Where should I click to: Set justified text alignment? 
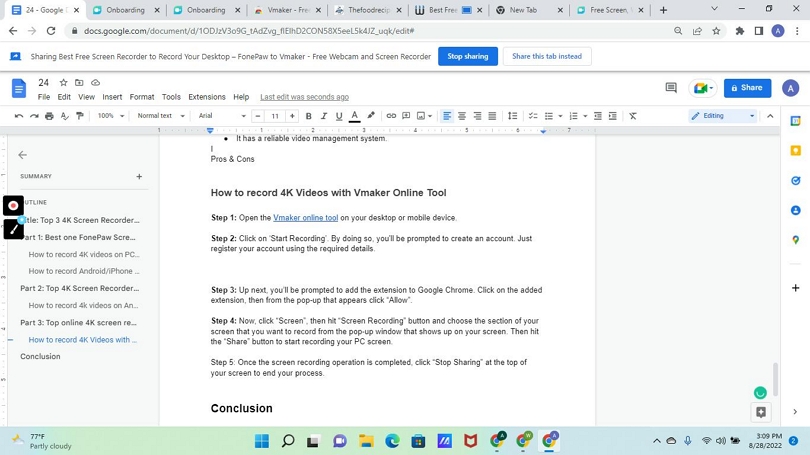(492, 116)
